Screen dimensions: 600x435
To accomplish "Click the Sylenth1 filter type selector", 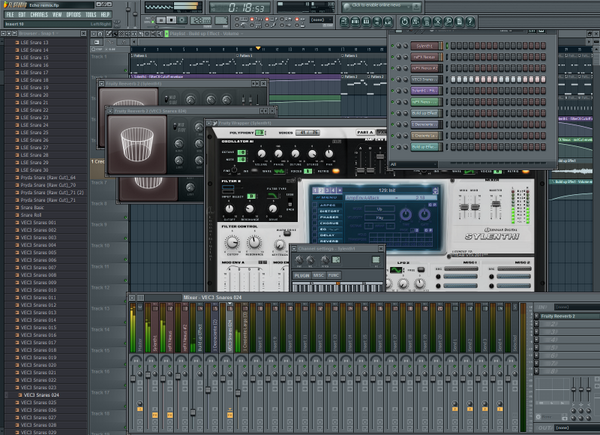I will pos(273,196).
